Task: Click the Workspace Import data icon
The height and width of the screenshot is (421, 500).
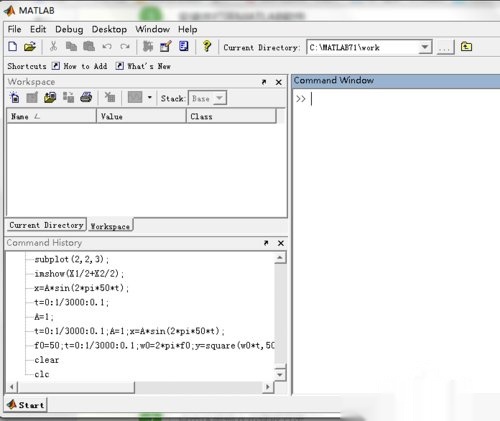Action: point(50,98)
